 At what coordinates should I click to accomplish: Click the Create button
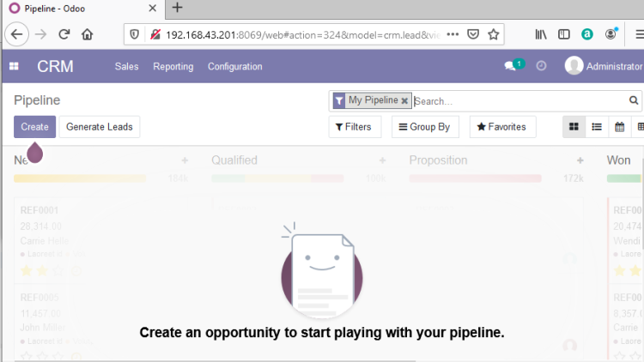35,127
